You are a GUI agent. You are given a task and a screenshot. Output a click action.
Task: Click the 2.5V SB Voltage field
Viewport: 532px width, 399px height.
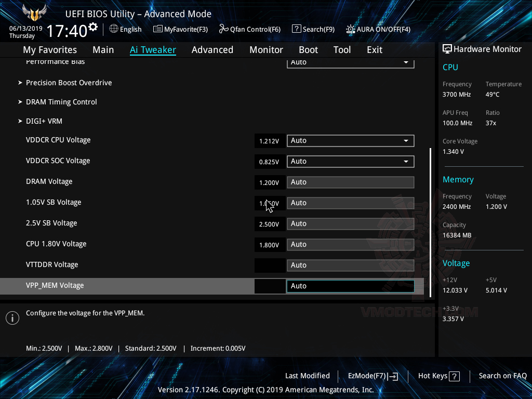pyautogui.click(x=351, y=224)
